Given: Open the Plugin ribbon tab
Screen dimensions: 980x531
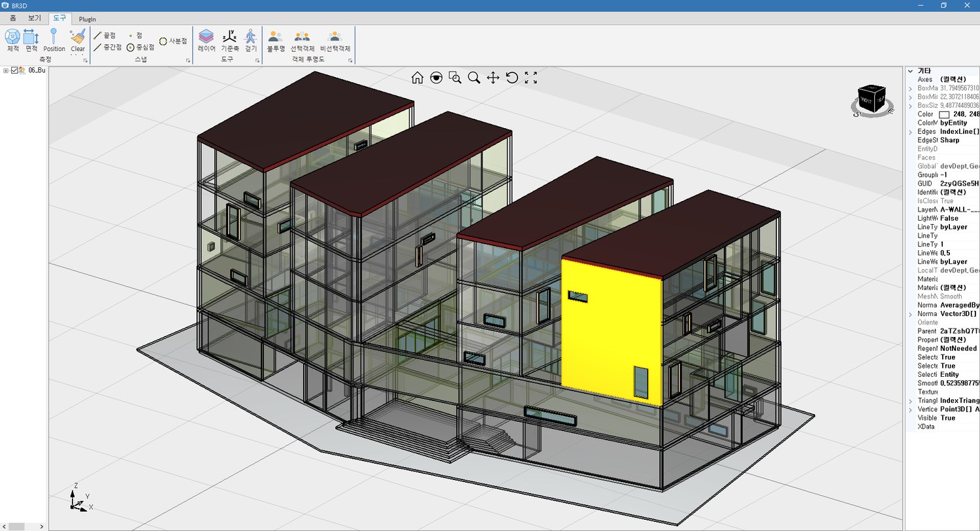Looking at the screenshot, I should pos(88,19).
